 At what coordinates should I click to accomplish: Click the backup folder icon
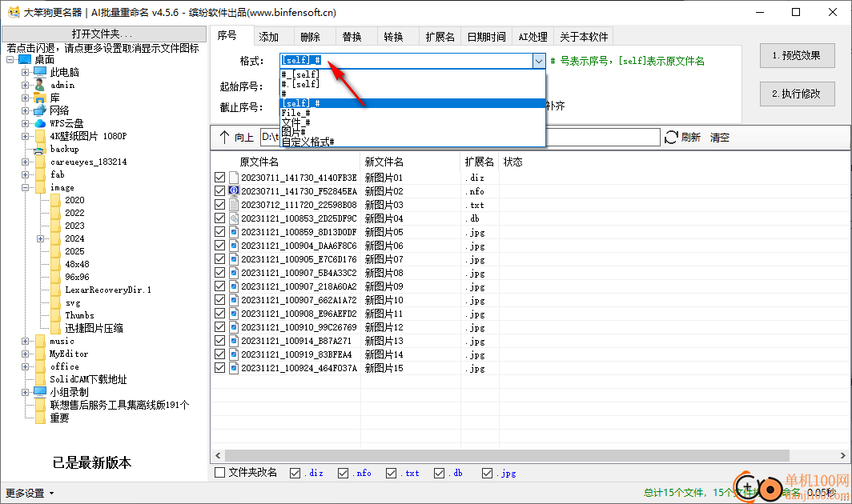(x=39, y=150)
